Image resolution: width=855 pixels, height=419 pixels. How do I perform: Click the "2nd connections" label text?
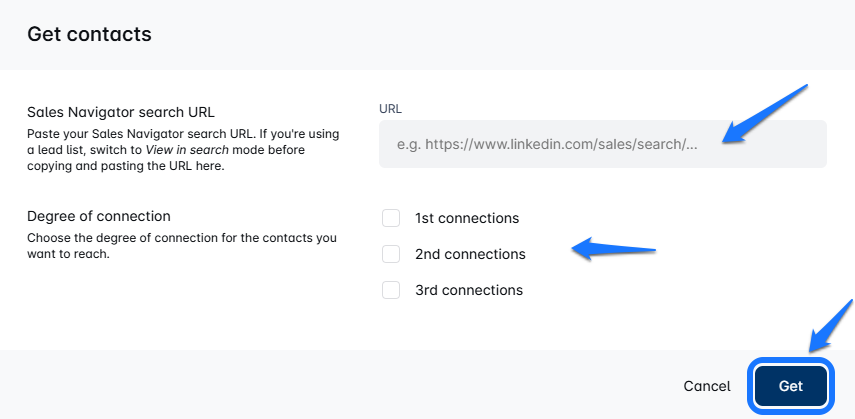point(470,254)
